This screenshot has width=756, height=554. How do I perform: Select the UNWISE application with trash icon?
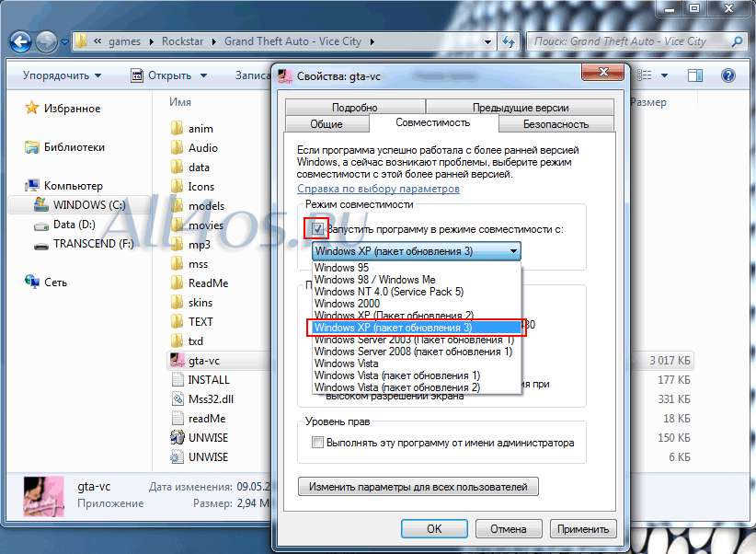[200, 438]
